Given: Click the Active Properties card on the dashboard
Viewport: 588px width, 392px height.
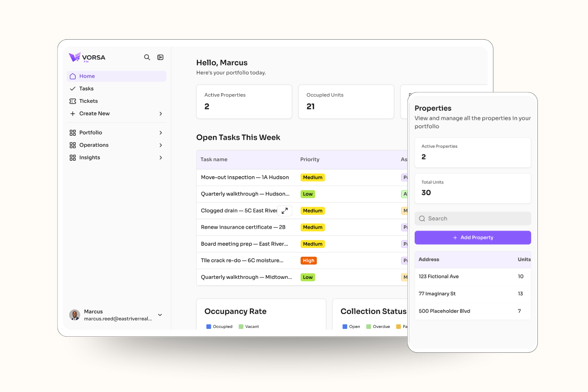Looking at the screenshot, I should (244, 101).
